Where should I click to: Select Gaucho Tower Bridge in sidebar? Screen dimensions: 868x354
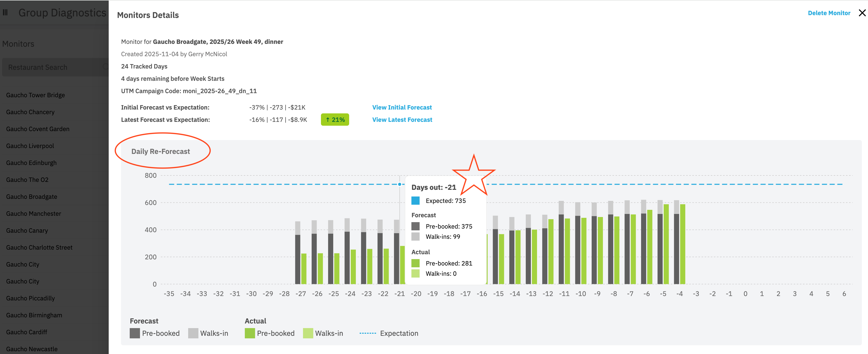point(35,95)
